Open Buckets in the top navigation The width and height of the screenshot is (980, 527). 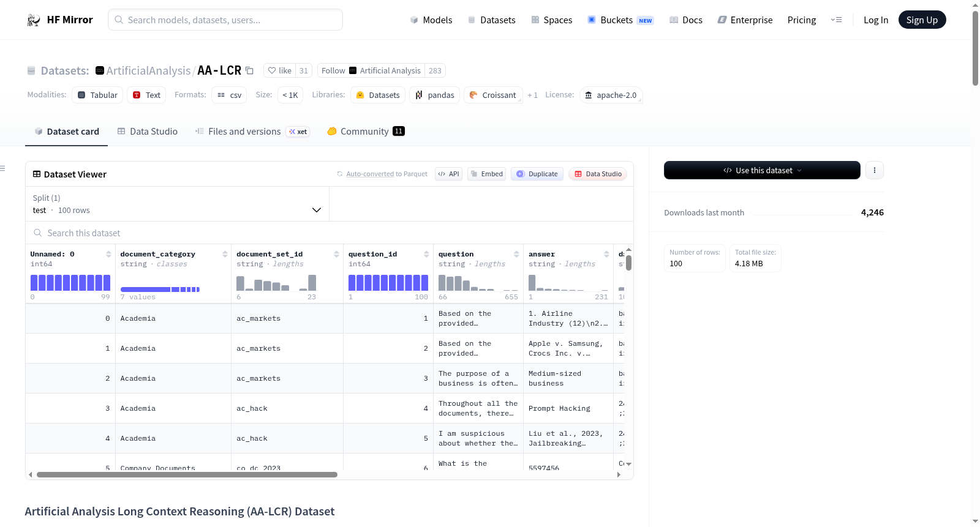click(620, 20)
